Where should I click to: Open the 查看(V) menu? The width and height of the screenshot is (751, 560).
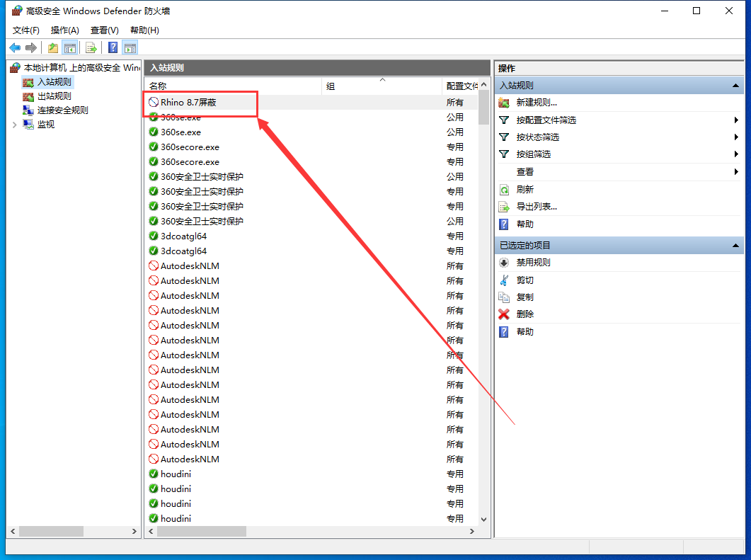tap(105, 30)
